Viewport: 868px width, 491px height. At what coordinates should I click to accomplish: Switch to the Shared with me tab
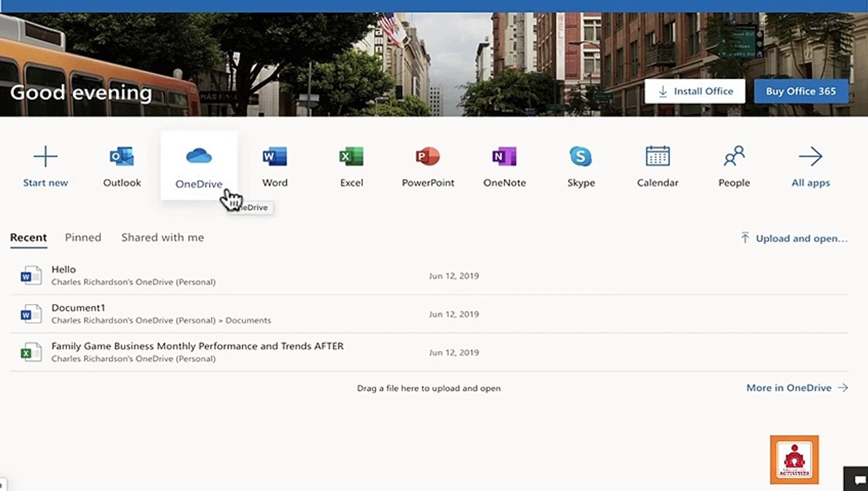click(x=162, y=237)
